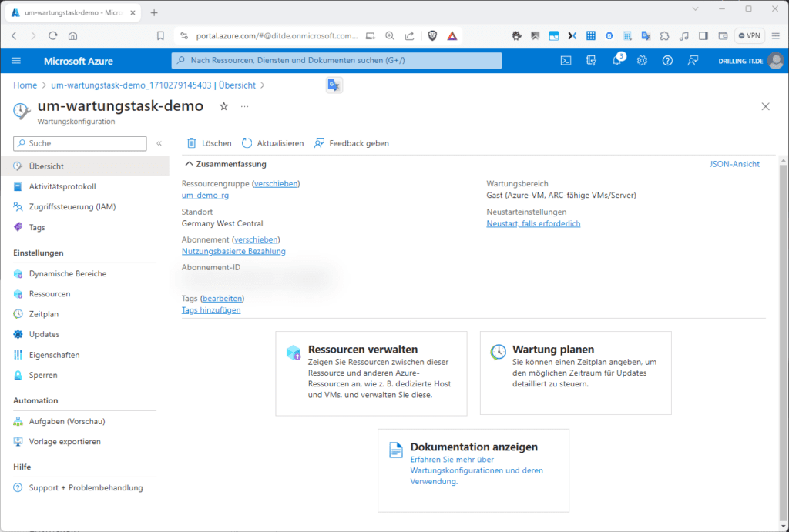Collapse the Zusammenfassung section
The width and height of the screenshot is (789, 532).
(190, 164)
